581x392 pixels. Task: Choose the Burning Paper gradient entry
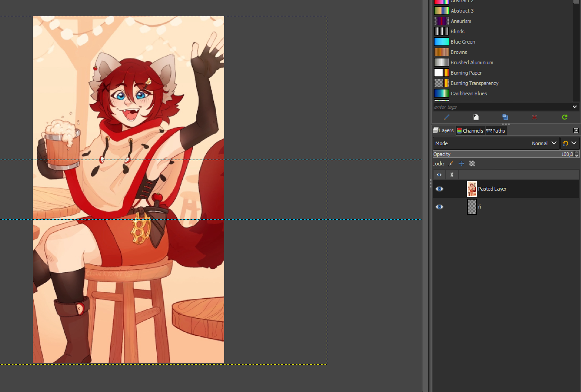466,73
